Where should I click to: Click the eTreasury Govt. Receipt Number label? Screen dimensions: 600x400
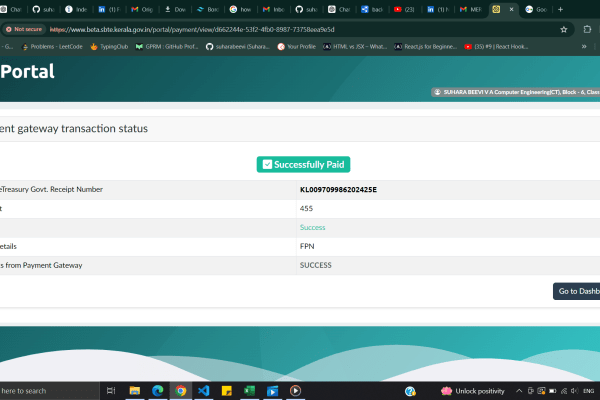(x=51, y=189)
